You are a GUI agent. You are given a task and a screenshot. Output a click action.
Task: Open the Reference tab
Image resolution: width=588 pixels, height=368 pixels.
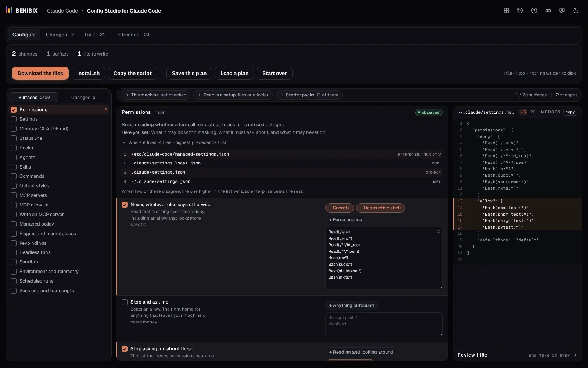tap(132, 35)
